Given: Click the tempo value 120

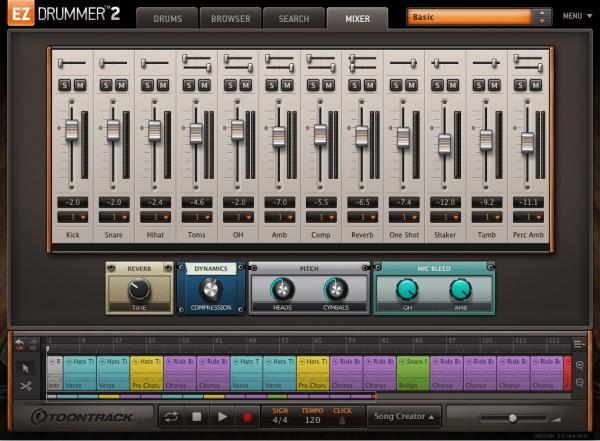Looking at the screenshot, I should coord(312,420).
